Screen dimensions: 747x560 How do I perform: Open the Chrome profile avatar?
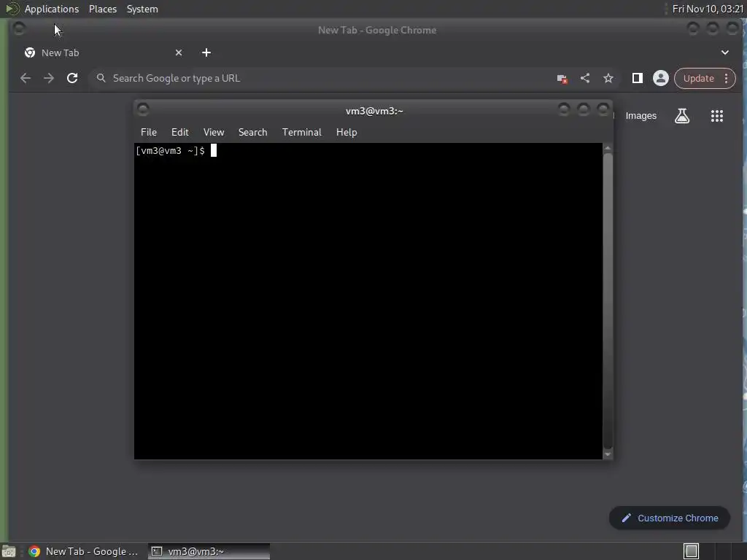coord(660,78)
